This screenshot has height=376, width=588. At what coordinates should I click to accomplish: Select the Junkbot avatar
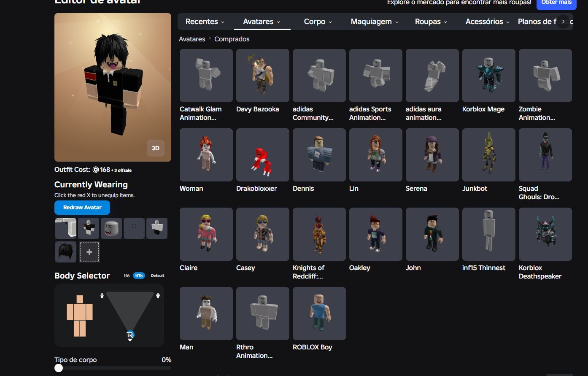coord(489,155)
